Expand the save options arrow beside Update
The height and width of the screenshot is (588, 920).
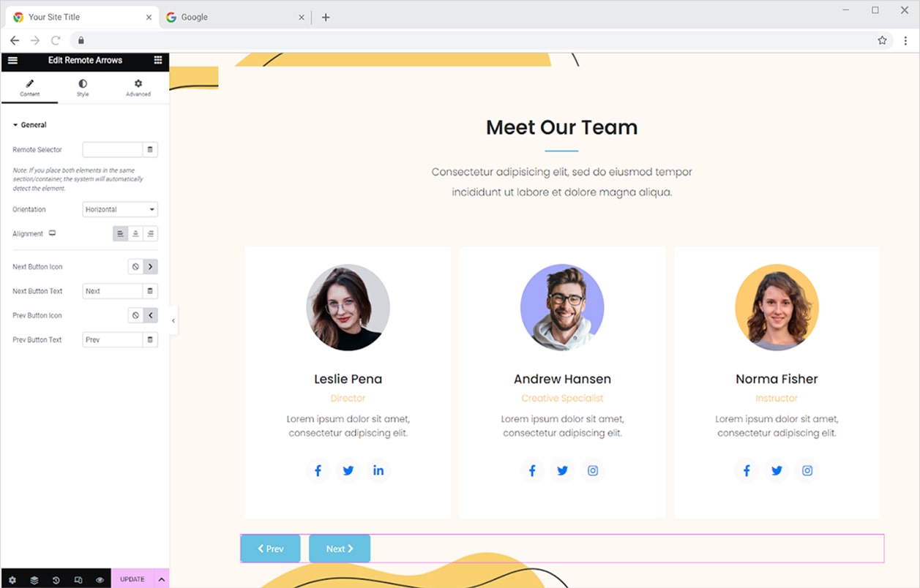pyautogui.click(x=162, y=579)
